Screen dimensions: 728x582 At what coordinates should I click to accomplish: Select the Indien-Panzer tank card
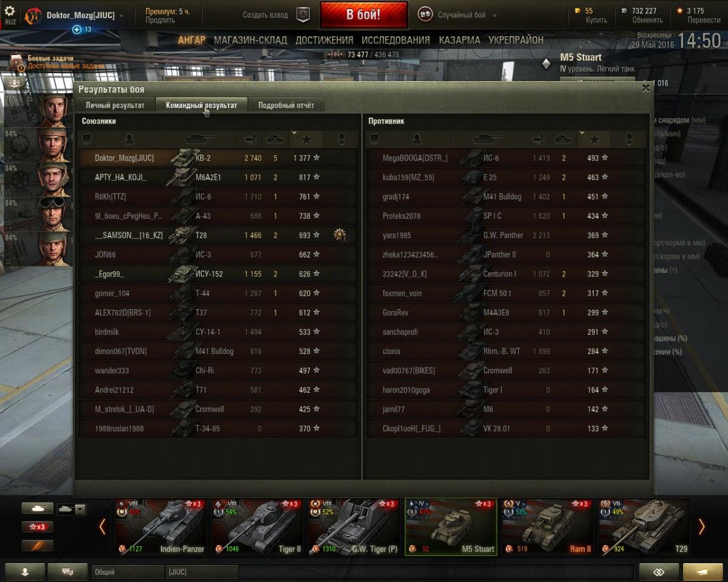[161, 527]
